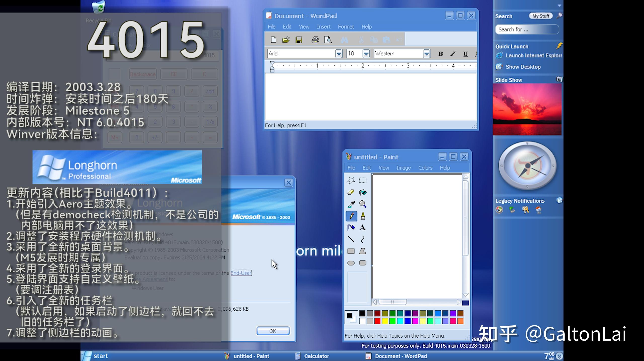644x361 pixels.
Task: Click Show Desktop in Quick Launch
Action: (518, 67)
